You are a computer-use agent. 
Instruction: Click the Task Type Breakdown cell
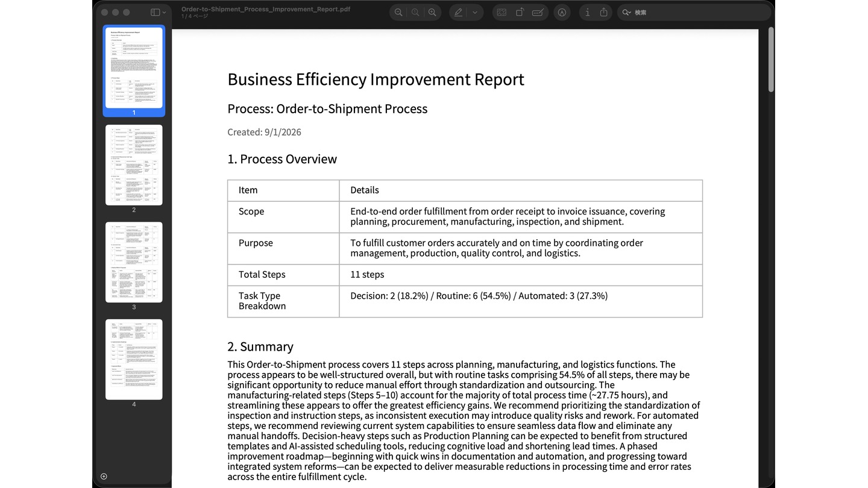[x=283, y=301]
